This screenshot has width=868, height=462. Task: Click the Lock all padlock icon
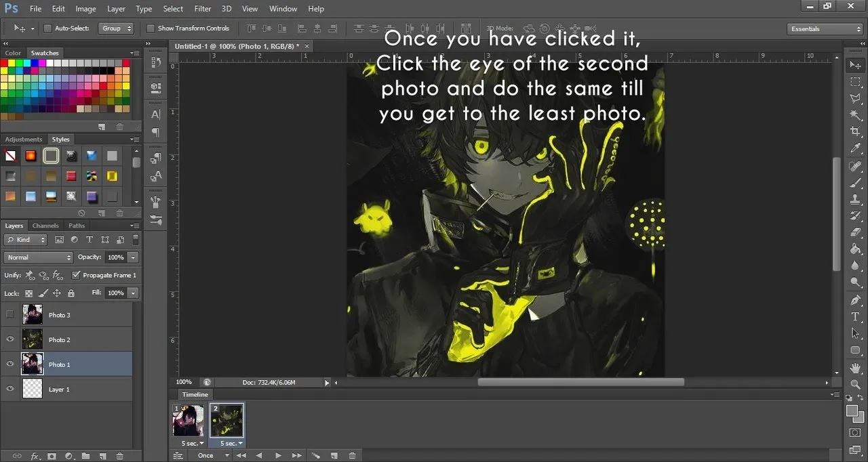click(x=71, y=293)
